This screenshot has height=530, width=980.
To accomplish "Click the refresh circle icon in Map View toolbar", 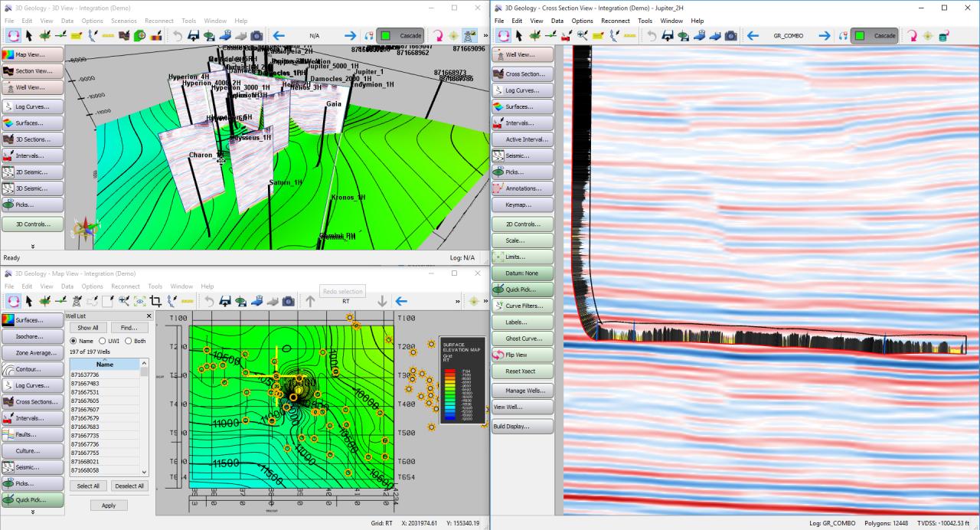I will [x=13, y=302].
